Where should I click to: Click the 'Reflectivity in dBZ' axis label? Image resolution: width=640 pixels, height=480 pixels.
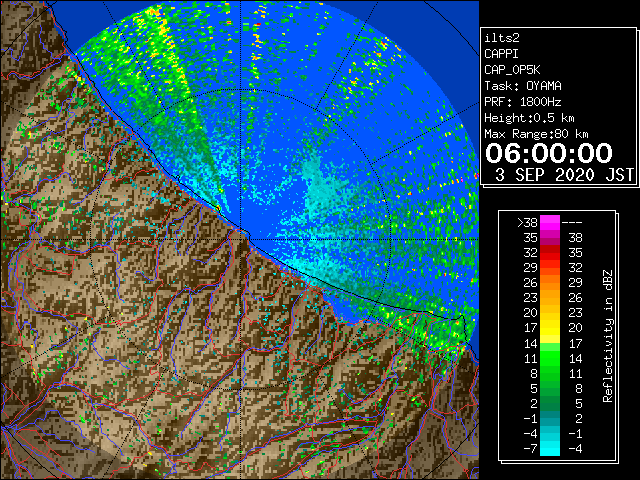[608, 336]
